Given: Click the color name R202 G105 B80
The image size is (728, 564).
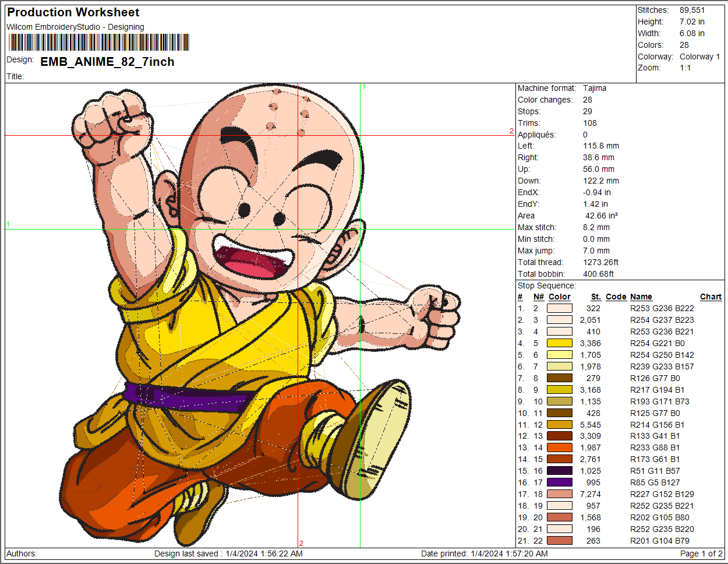Looking at the screenshot, I should (x=660, y=517).
